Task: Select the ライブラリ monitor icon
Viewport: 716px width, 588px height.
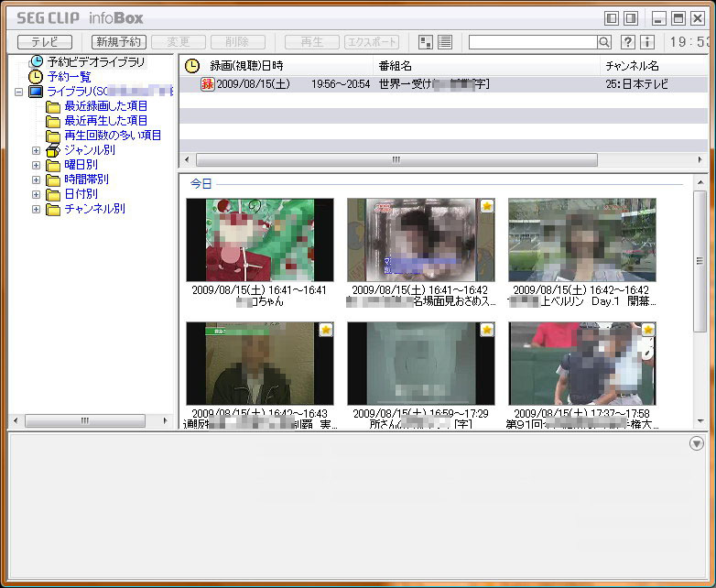Action: pyautogui.click(x=36, y=92)
